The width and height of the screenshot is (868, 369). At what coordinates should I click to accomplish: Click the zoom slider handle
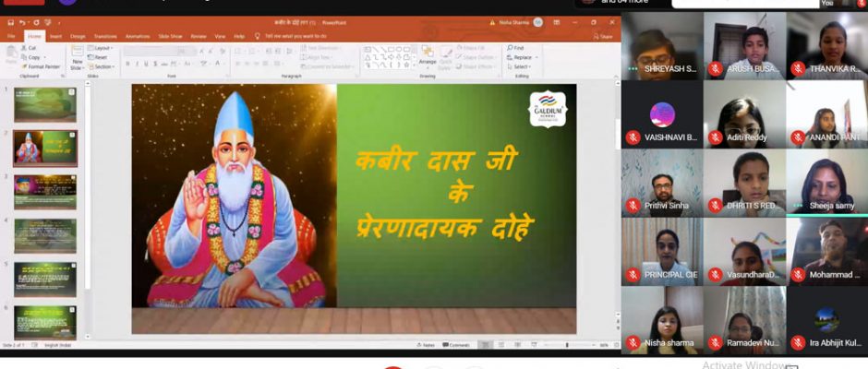(x=567, y=345)
